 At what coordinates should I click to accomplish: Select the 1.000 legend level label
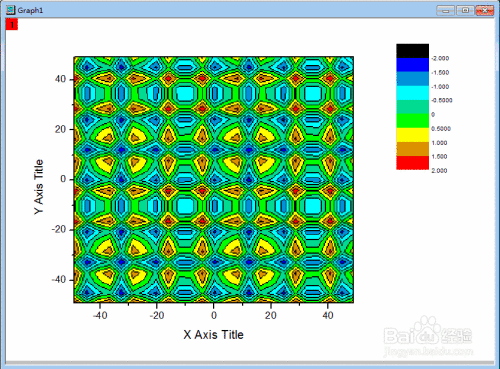pos(439,143)
